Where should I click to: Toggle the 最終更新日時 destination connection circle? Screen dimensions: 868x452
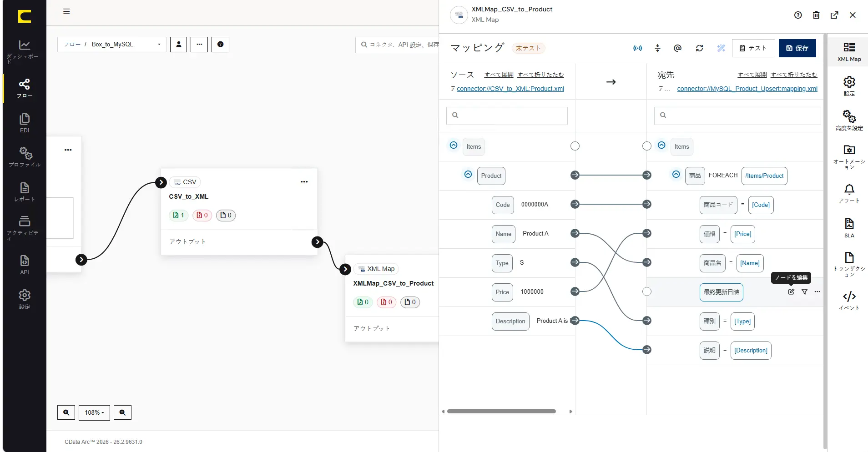646,291
